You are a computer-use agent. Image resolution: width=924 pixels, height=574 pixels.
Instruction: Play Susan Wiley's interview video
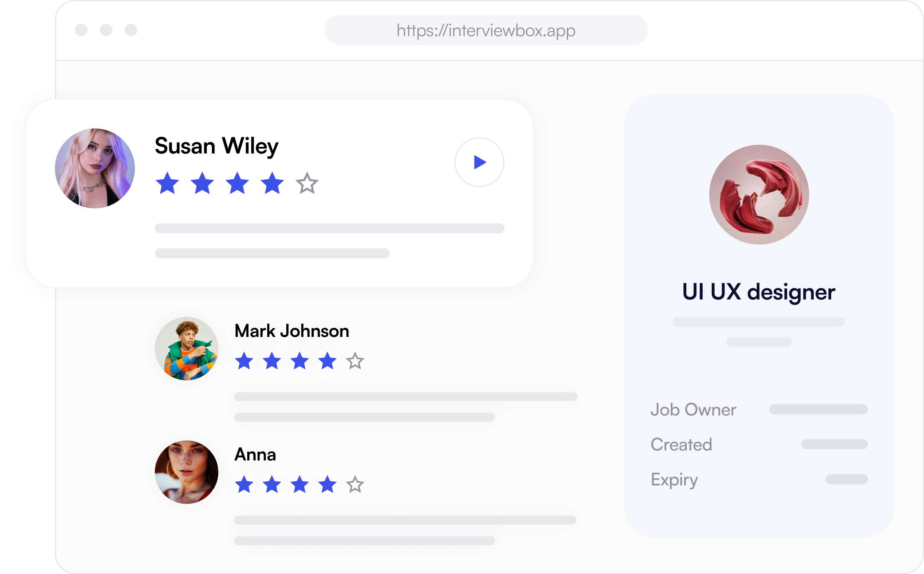click(x=479, y=162)
